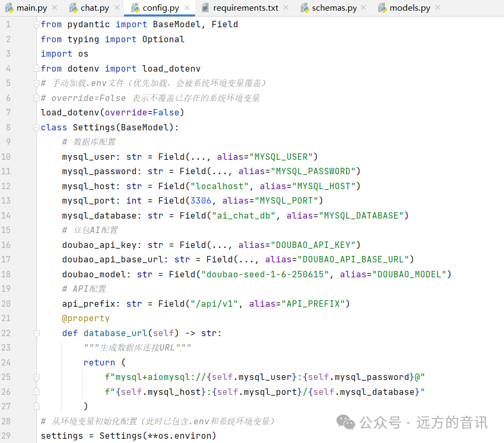Image resolution: width=504 pixels, height=443 pixels.
Task: Click the chat.py Python file icon
Action: [x=74, y=8]
